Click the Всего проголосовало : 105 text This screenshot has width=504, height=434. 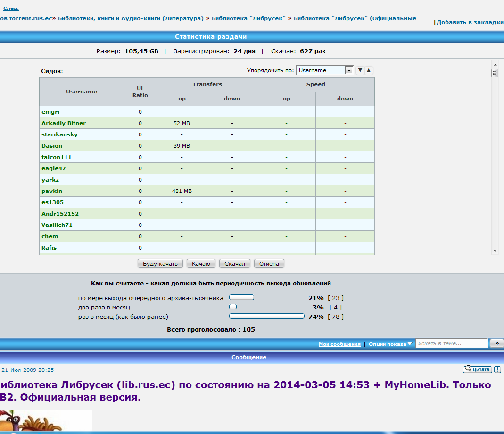[x=211, y=329]
